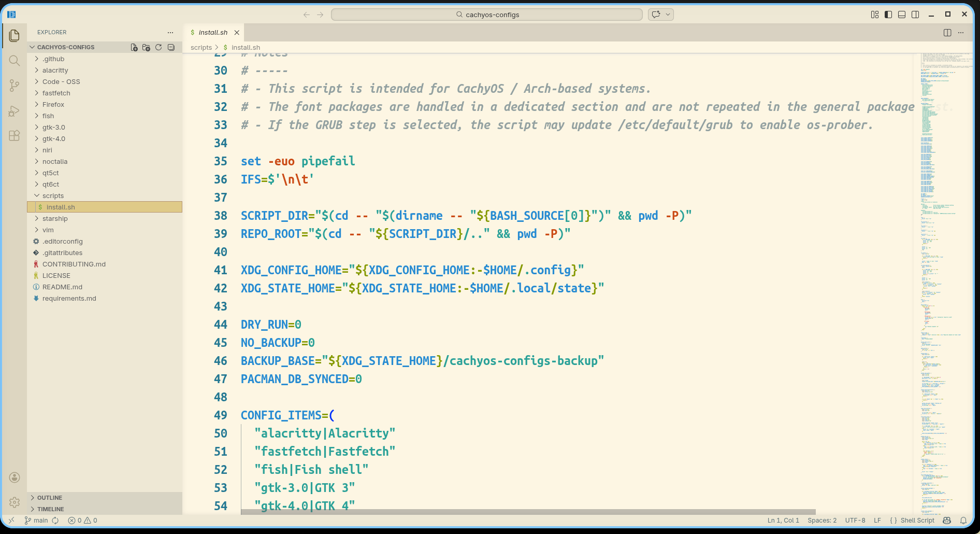Screen dimensions: 980x534
Task: Open the Extensions view
Action: click(15, 136)
